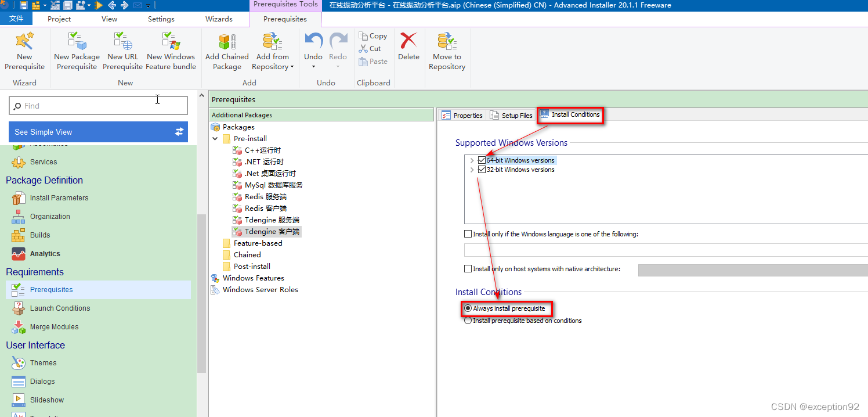Select Windows Features tree item
The height and width of the screenshot is (417, 868).
pyautogui.click(x=253, y=278)
